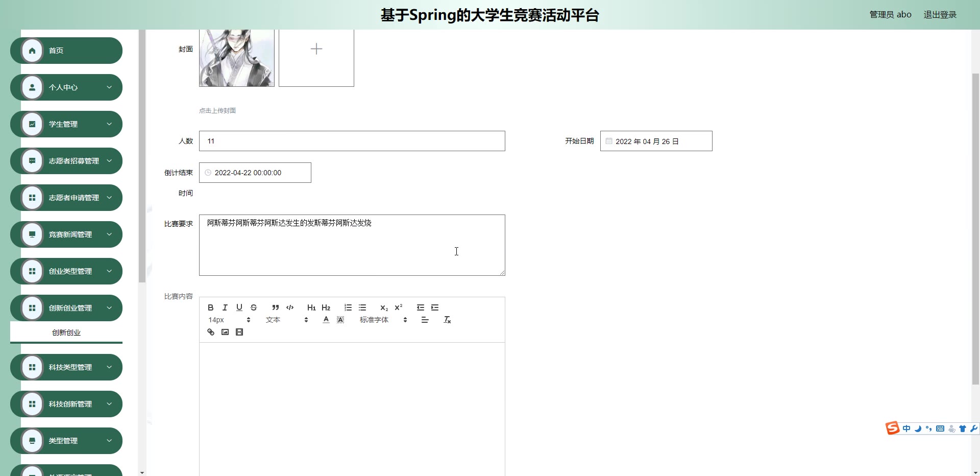The height and width of the screenshot is (476, 980).
Task: Open the Sogou soft keyboard icon
Action: pos(940,429)
